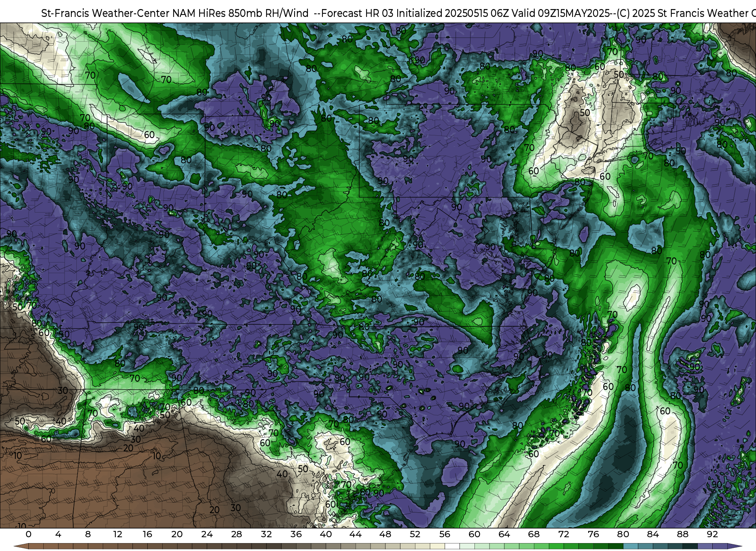Click the colorbar tick label '48'
This screenshot has width=756, height=551.
[385, 534]
